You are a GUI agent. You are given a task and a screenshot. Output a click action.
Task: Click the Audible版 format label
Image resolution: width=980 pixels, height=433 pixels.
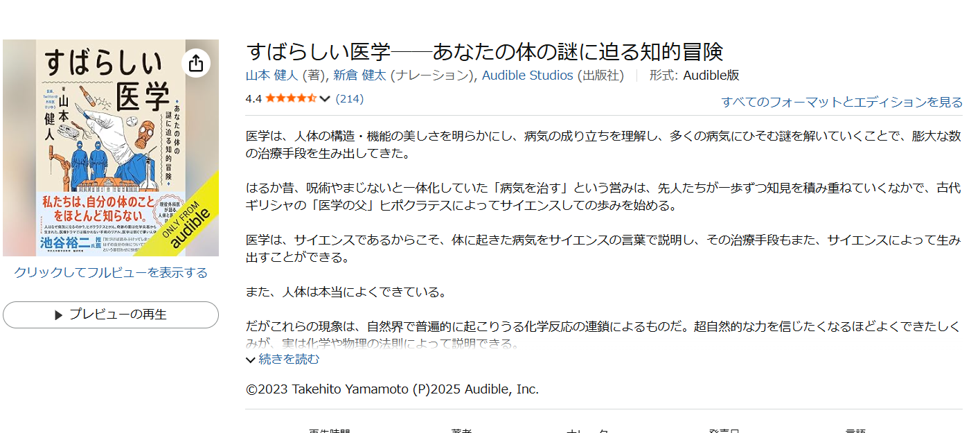pos(711,76)
